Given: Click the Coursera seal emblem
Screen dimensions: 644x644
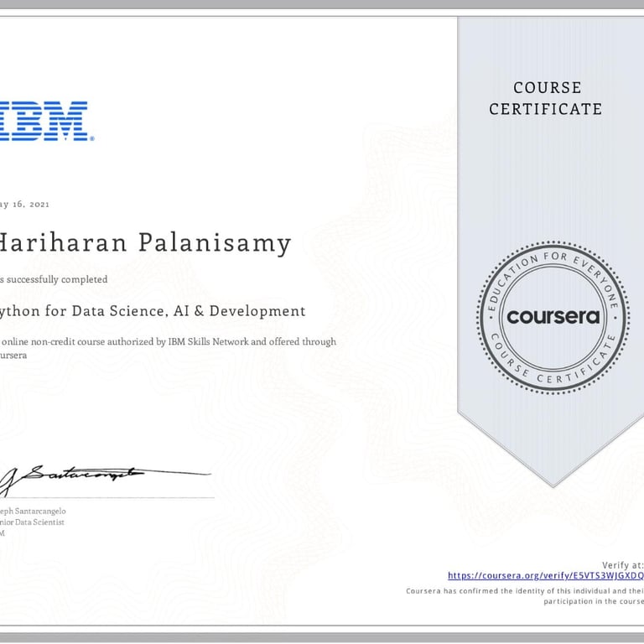Looking at the screenshot, I should [x=553, y=317].
